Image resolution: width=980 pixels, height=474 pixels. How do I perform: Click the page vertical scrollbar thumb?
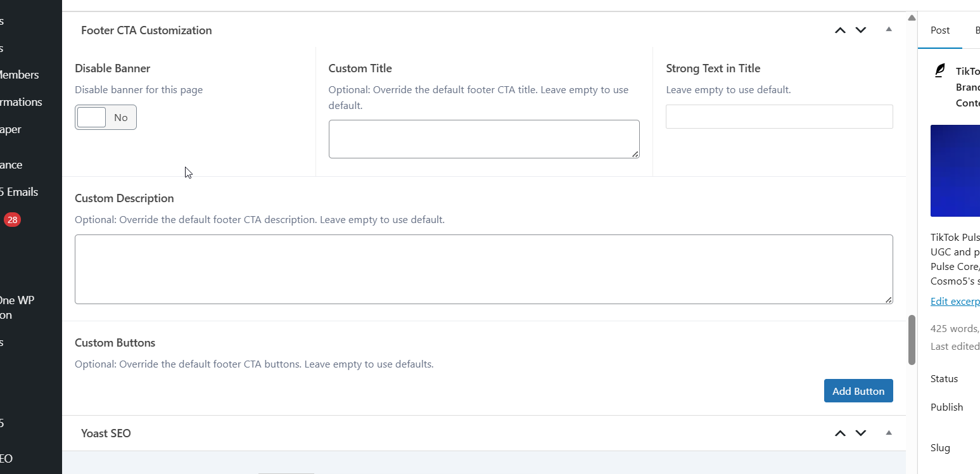912,340
